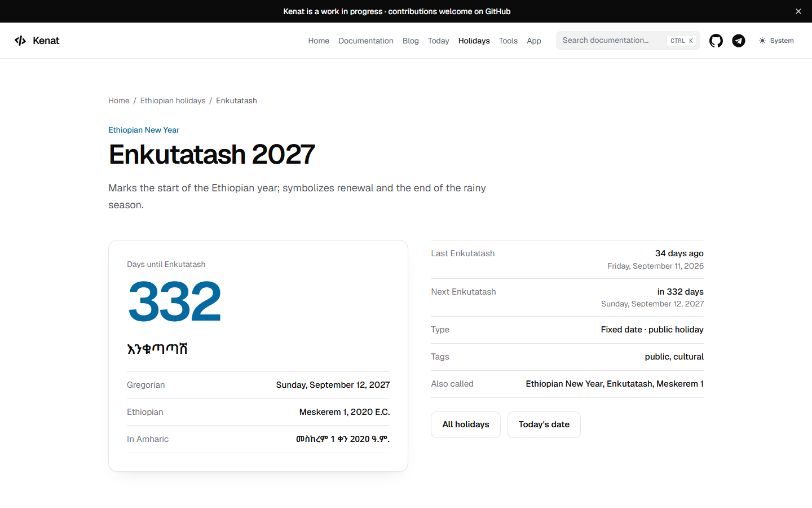Screen dimensions: 812x508
Task: Select the Holidays nav item
Action: 474,41
